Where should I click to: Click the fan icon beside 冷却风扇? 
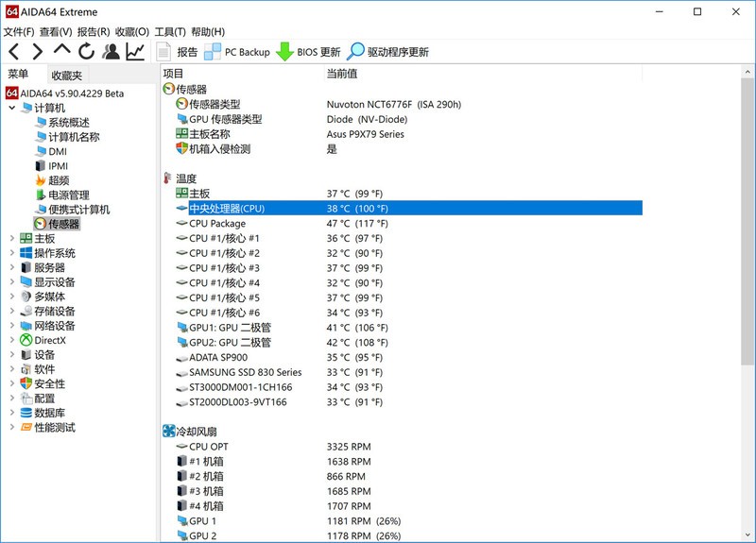click(x=169, y=431)
